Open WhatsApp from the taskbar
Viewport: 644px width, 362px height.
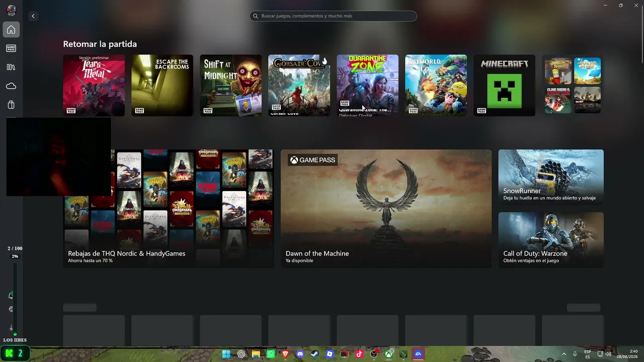[271, 354]
